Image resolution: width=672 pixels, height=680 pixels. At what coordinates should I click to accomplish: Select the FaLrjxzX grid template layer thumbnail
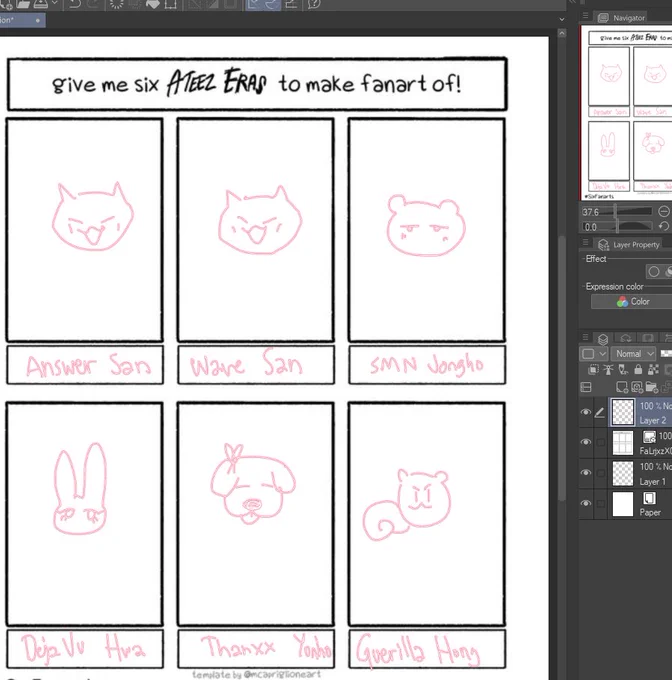point(623,443)
